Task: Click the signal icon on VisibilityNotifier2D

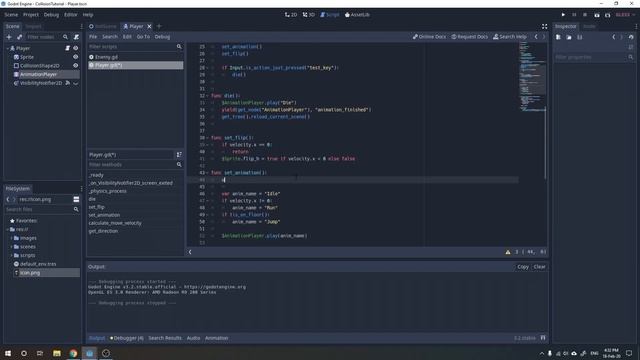Action: (68, 83)
